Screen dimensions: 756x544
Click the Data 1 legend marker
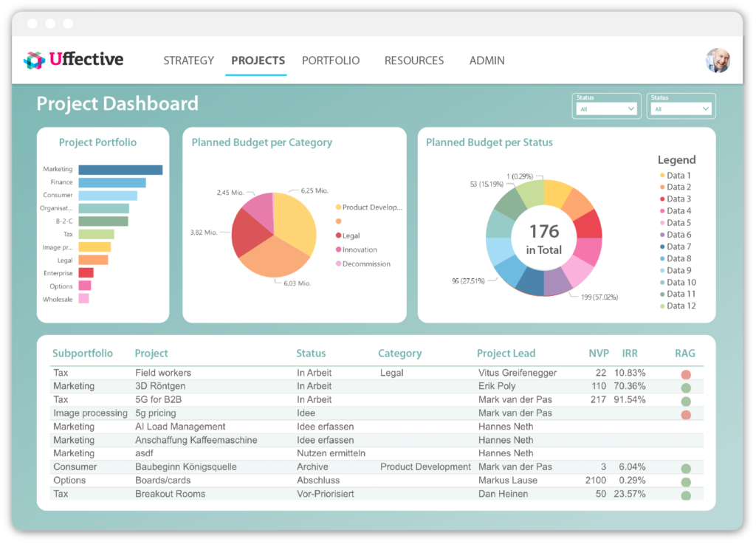click(662, 176)
